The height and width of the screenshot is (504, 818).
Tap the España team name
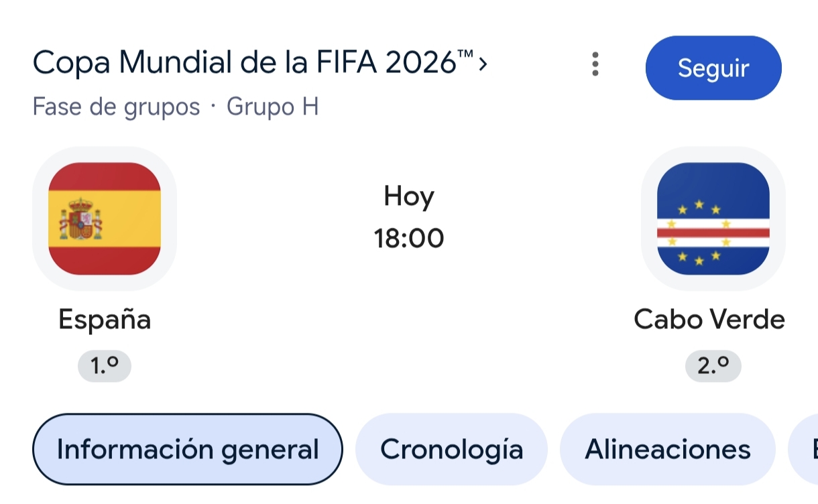pos(105,319)
